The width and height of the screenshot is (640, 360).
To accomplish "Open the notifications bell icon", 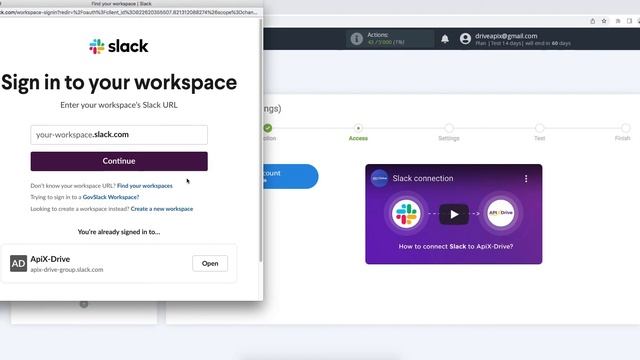I will [x=445, y=39].
